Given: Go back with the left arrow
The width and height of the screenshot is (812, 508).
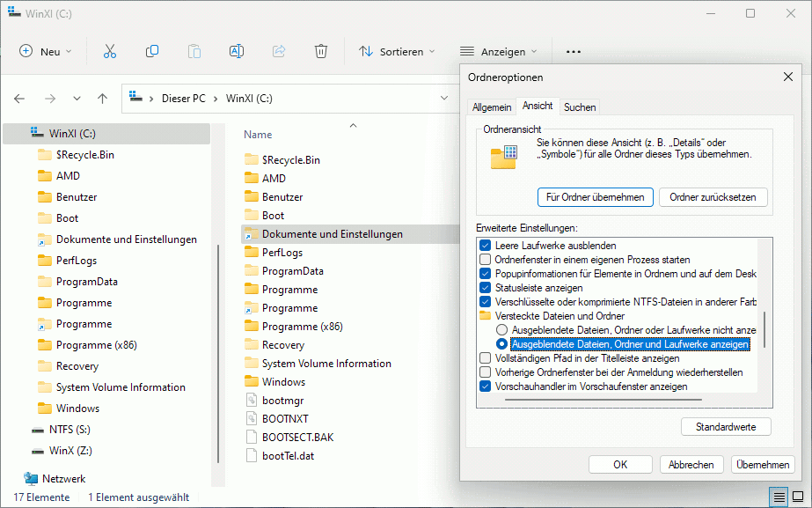Looking at the screenshot, I should tap(19, 99).
